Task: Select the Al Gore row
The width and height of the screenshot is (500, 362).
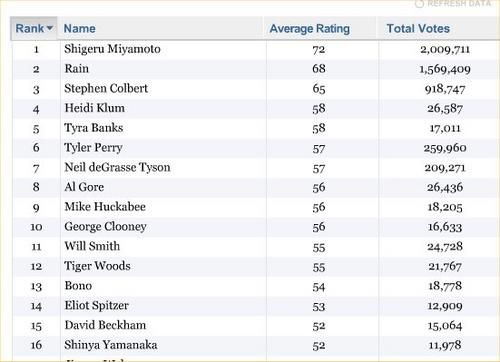Action: pyautogui.click(x=256, y=187)
